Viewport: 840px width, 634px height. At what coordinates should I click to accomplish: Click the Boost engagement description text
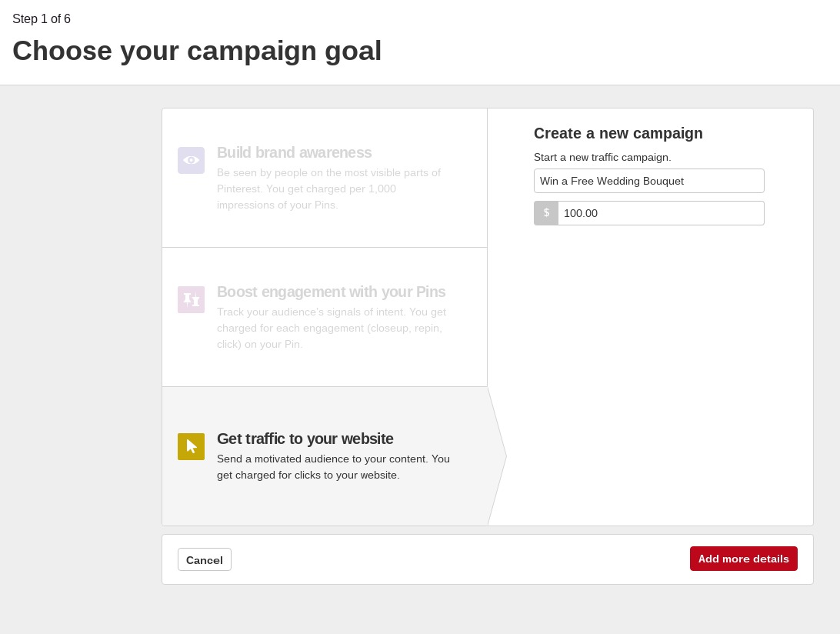332,328
